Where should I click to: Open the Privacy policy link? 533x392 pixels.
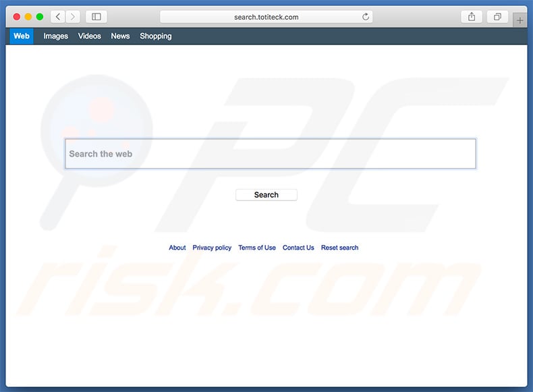coord(212,248)
